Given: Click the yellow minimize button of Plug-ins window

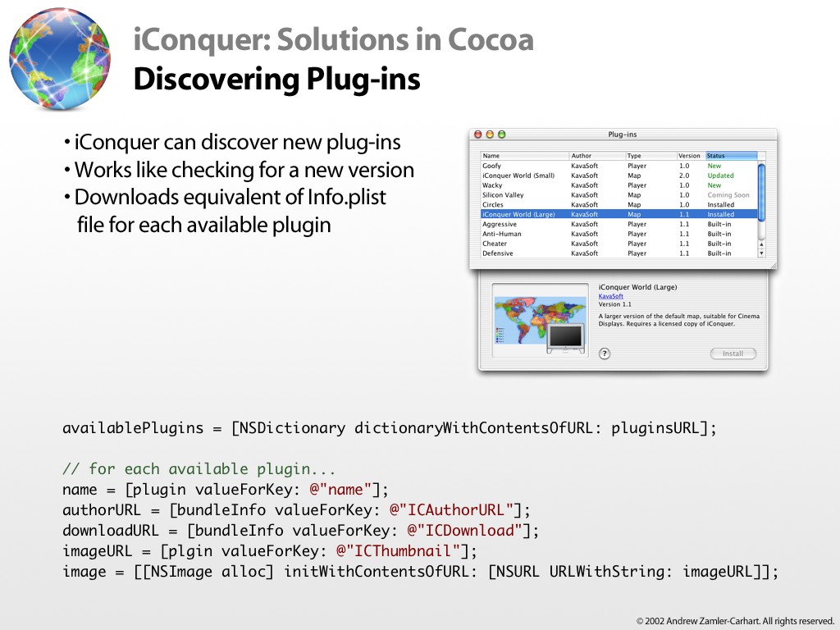Looking at the screenshot, I should [x=491, y=134].
